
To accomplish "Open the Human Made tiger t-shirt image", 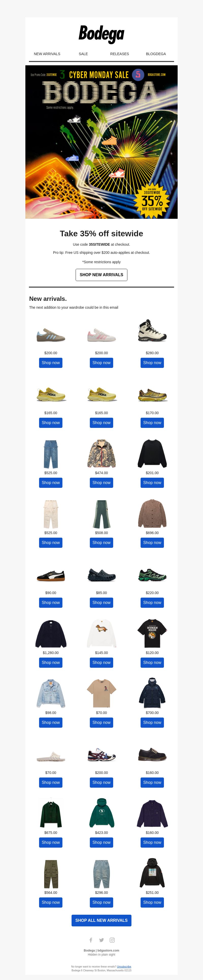I will click(x=152, y=633).
